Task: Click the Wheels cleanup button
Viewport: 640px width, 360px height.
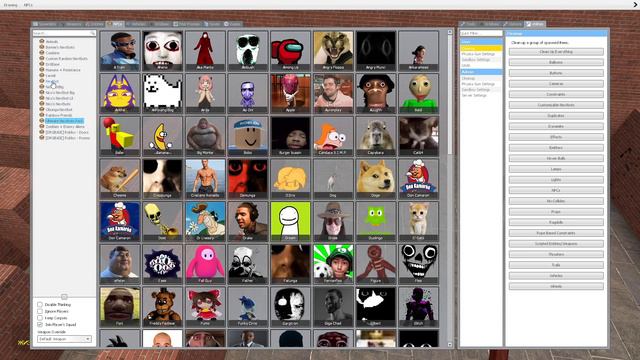Action: click(556, 286)
